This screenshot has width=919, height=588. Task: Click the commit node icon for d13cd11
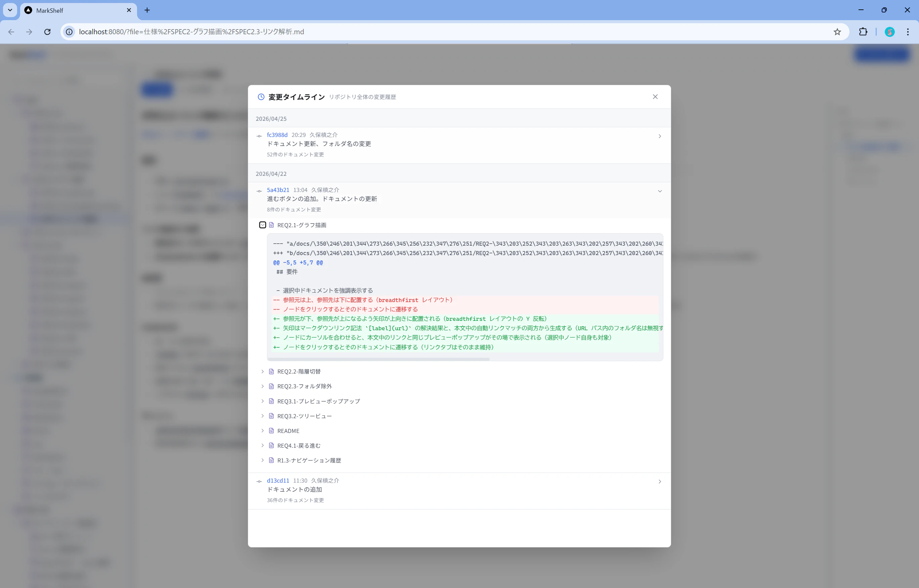(x=259, y=482)
